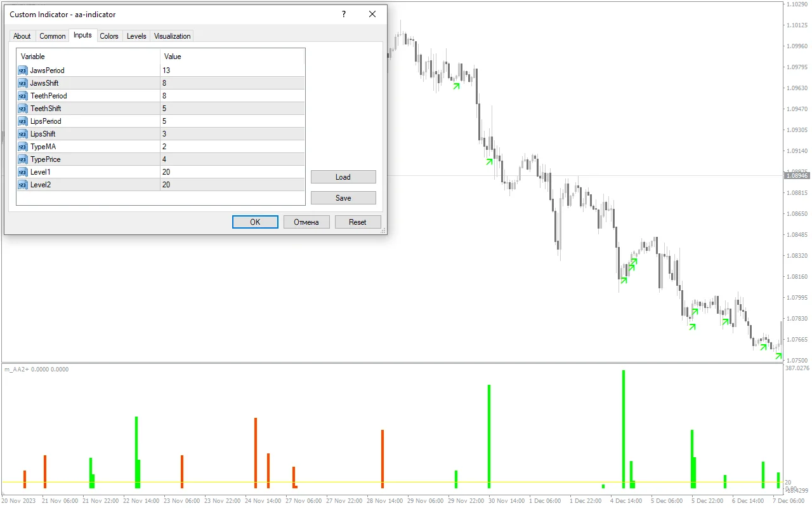Switch to the Common tab
The height and width of the screenshot is (508, 812).
(52, 36)
